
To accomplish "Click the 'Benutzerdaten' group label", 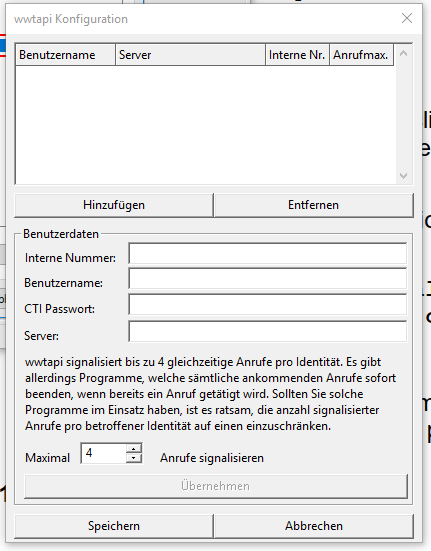I will click(x=61, y=234).
